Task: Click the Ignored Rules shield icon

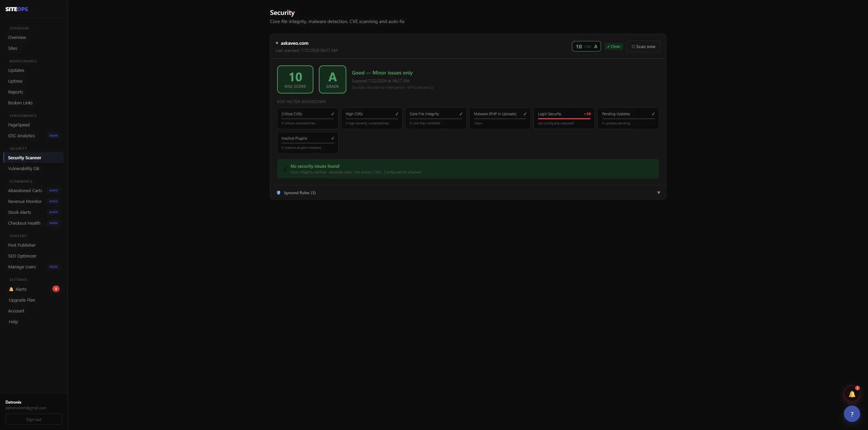Action: click(x=278, y=193)
